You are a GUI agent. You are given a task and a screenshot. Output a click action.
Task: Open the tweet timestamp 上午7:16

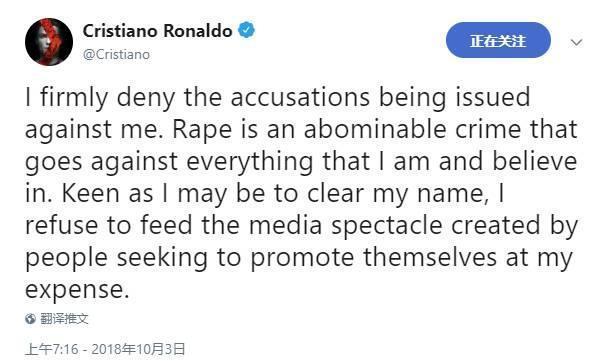tap(51, 349)
